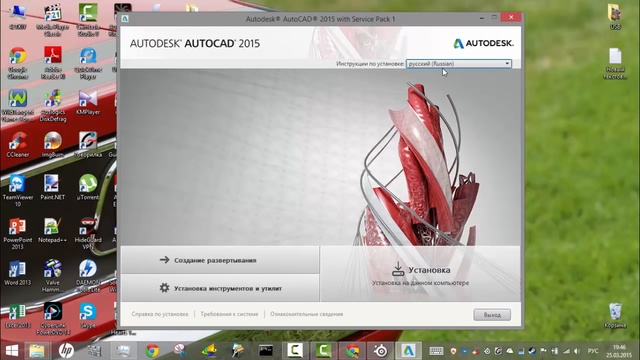Select the Valve Hammer desktop icon
Screen dimensions: 640x360
point(53,276)
